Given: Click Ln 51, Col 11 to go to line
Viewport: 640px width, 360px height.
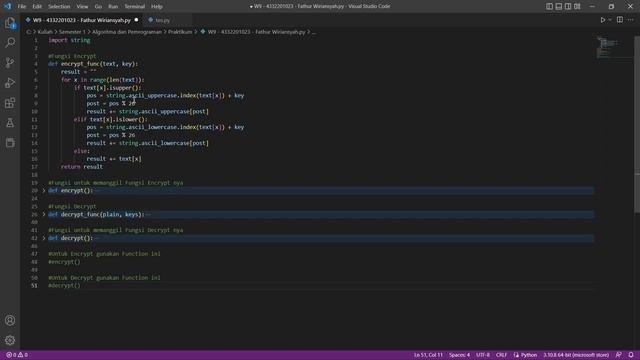Looking at the screenshot, I should (428, 355).
